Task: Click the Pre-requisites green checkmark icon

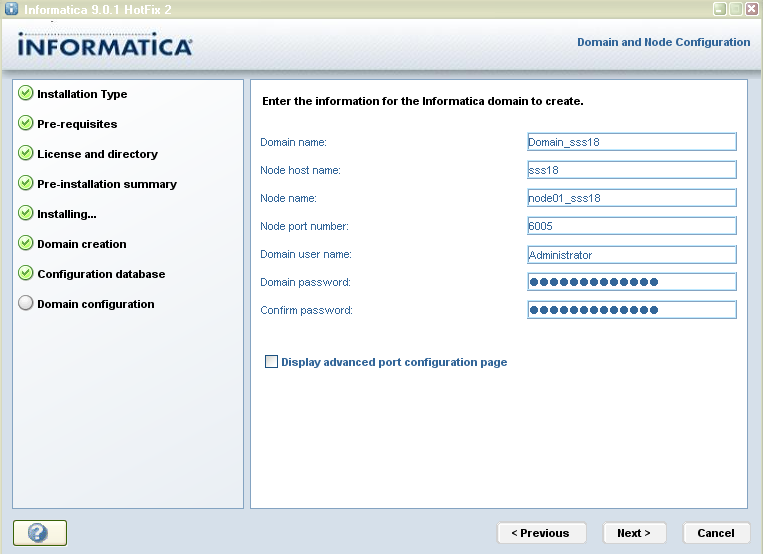Action: (26, 123)
